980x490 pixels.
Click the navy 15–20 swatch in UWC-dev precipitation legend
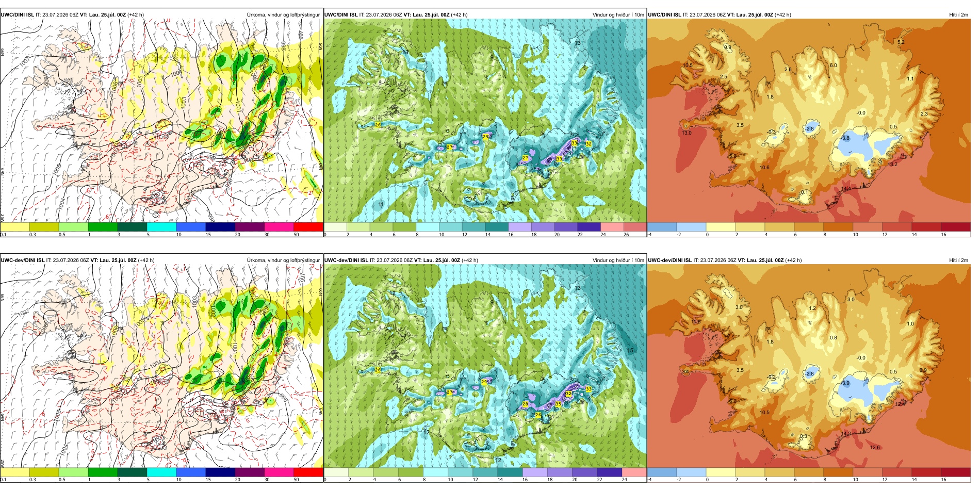point(220,472)
